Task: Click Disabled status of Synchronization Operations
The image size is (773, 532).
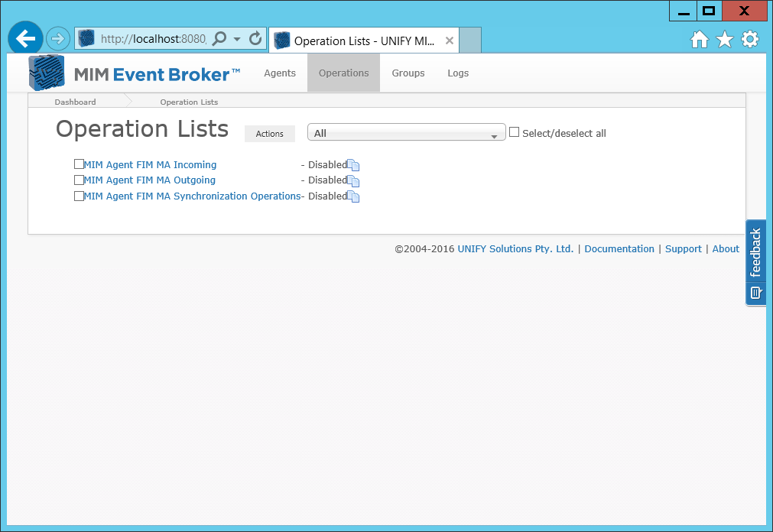Action: coord(327,196)
